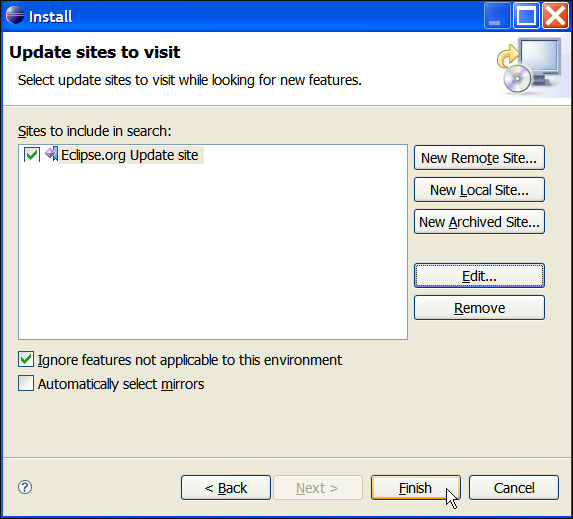Cancel the Install wizard

[514, 488]
